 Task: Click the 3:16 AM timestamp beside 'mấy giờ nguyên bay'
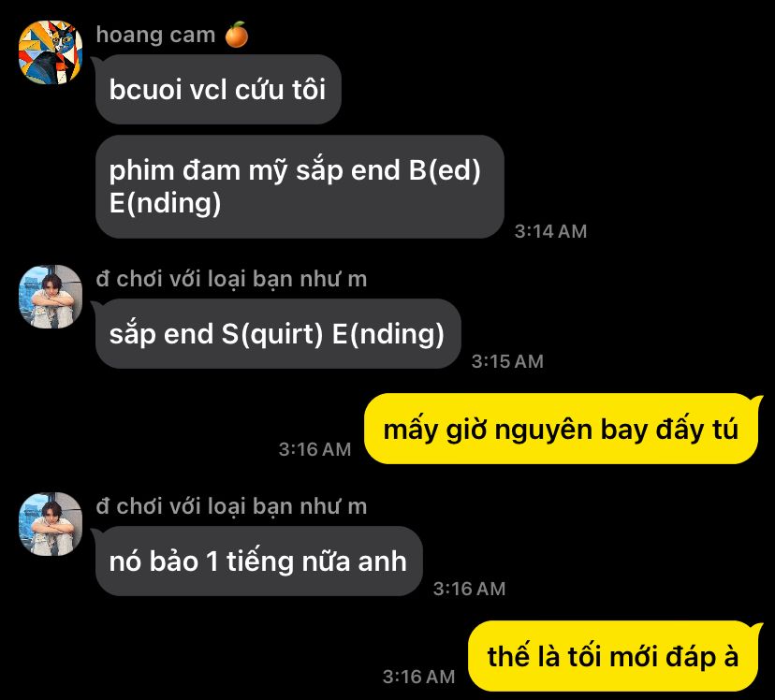[x=314, y=449]
